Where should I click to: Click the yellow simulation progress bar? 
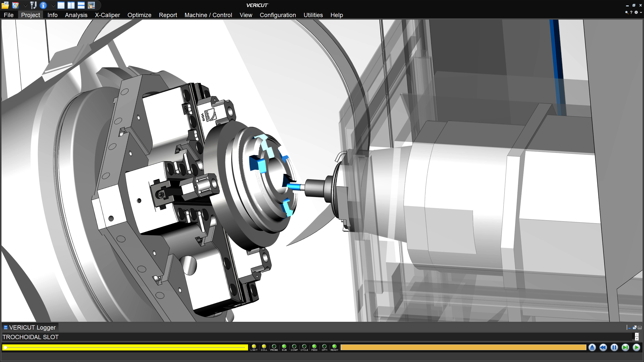coord(125,347)
